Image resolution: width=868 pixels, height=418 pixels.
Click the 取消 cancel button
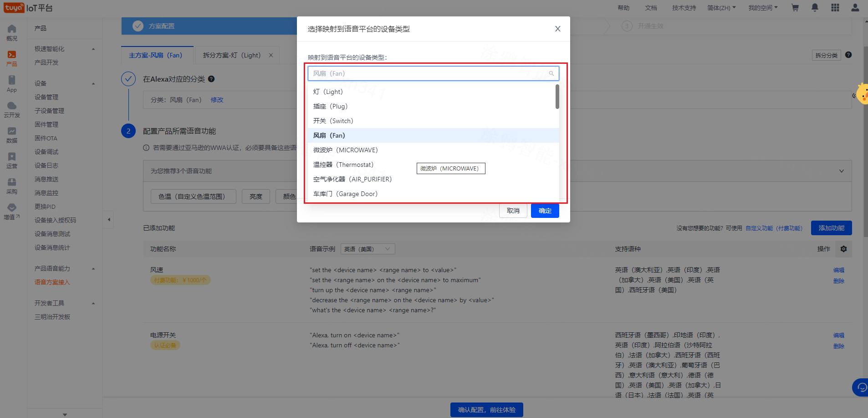513,211
